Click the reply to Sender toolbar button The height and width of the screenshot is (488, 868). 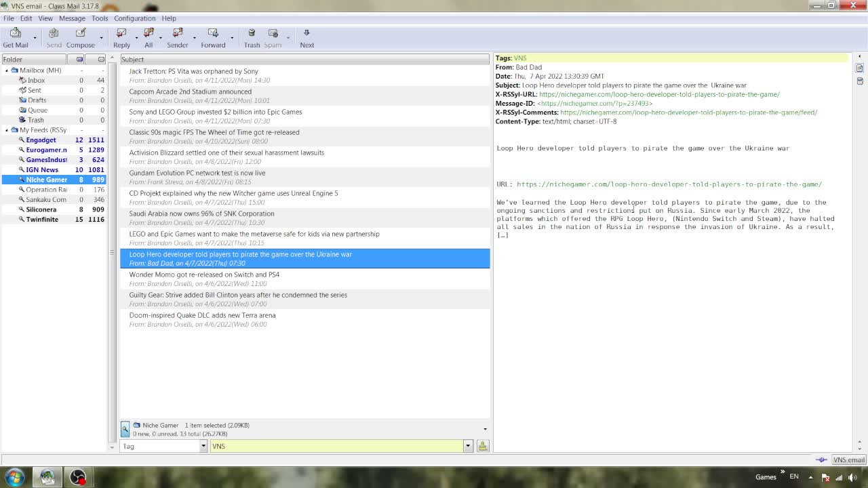pos(178,38)
